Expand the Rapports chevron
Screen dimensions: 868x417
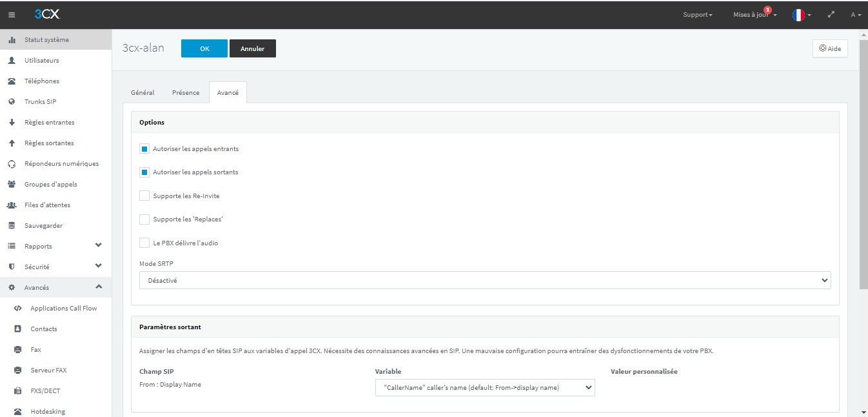click(99, 246)
